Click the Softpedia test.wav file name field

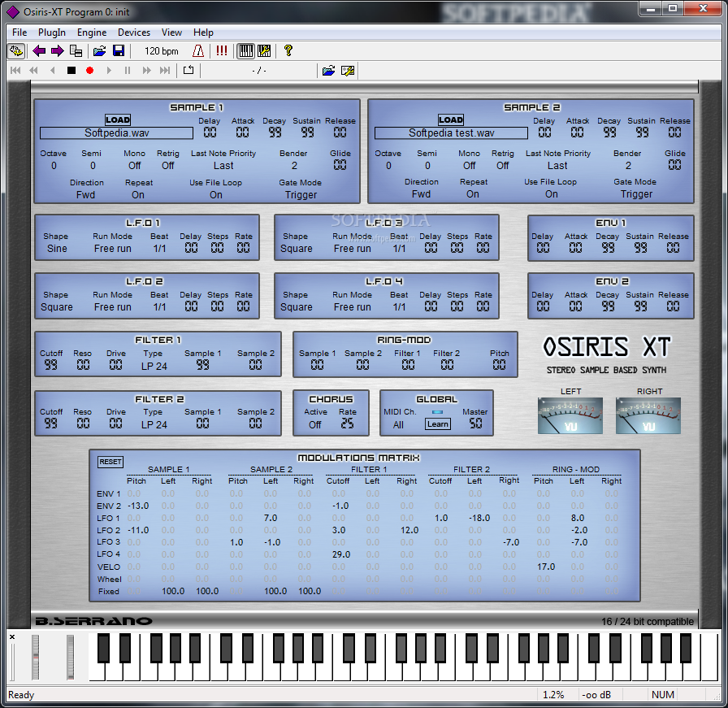pyautogui.click(x=451, y=133)
